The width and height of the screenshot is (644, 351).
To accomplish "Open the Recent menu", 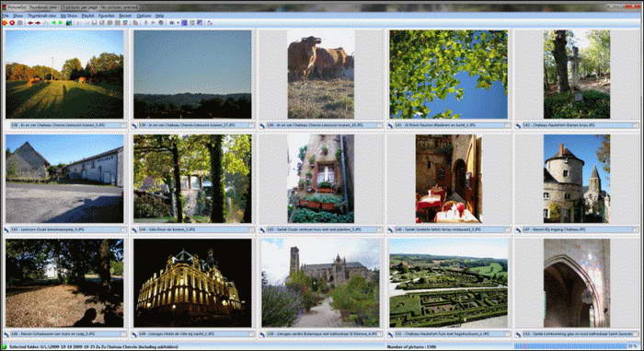I will coord(125,16).
